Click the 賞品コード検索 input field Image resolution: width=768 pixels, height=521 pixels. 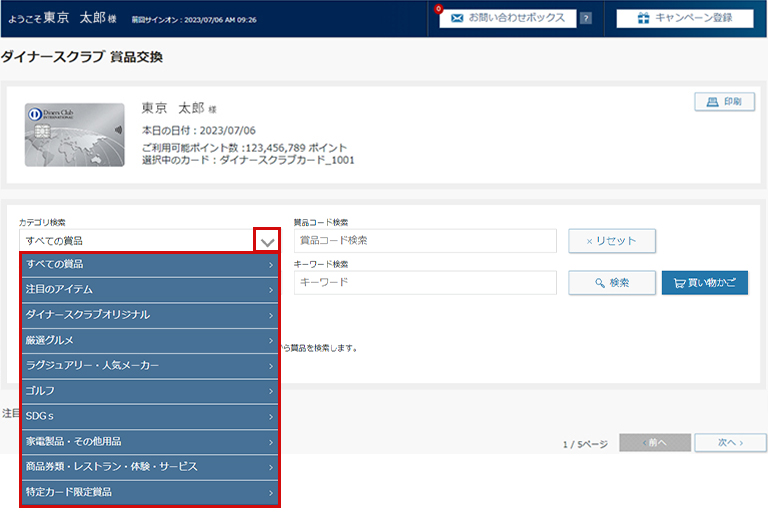(424, 241)
